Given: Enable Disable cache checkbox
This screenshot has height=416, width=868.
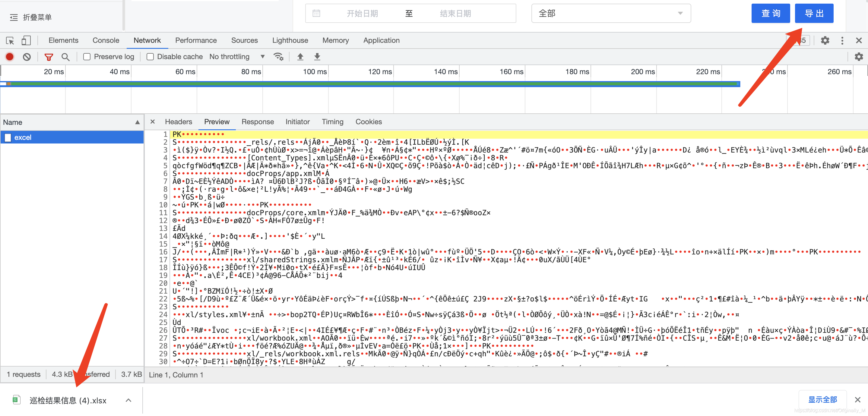Looking at the screenshot, I should click(x=150, y=57).
